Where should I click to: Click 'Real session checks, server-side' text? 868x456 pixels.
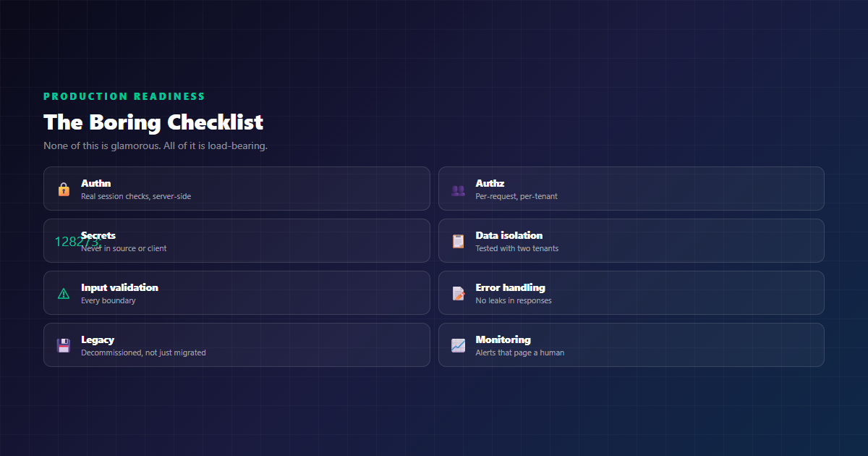(x=136, y=196)
